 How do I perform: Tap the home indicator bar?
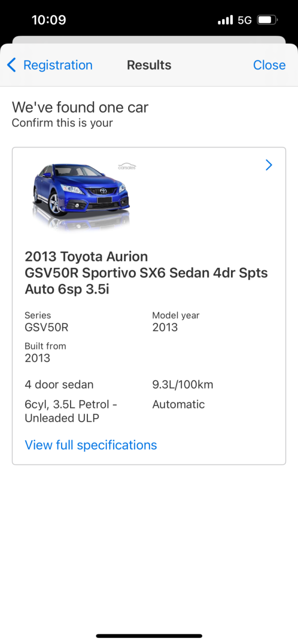[149, 636]
